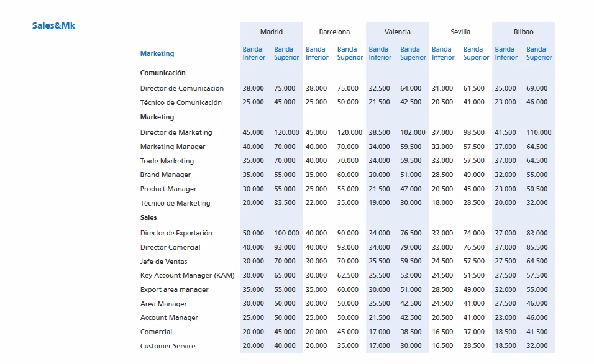Select the Director de Comunicación row label
Viewport: 594px width, 364px height.
[x=181, y=88]
